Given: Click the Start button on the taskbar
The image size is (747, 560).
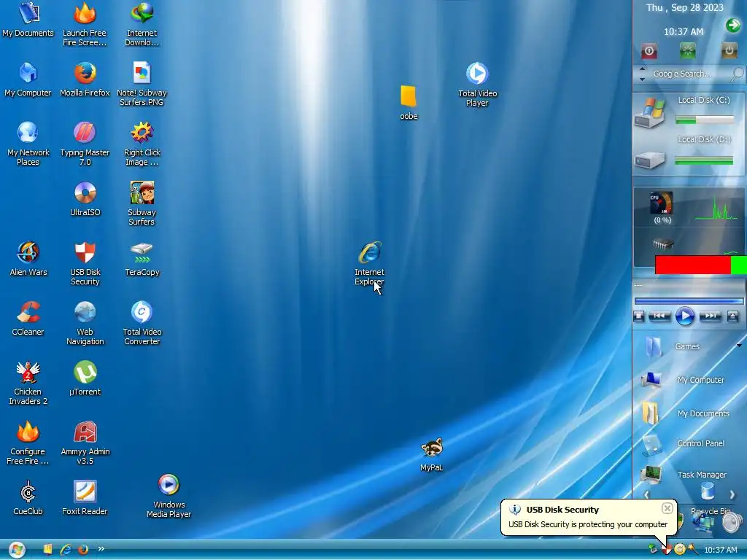Looking at the screenshot, I should (17, 550).
